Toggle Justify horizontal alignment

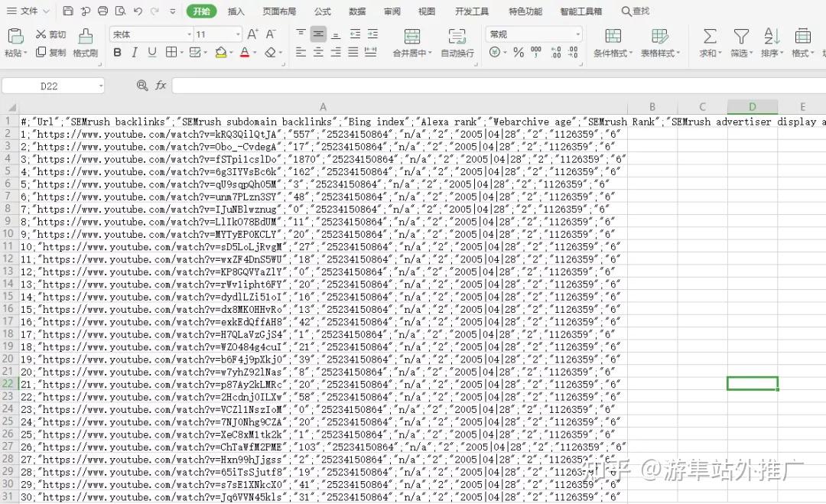(353, 52)
